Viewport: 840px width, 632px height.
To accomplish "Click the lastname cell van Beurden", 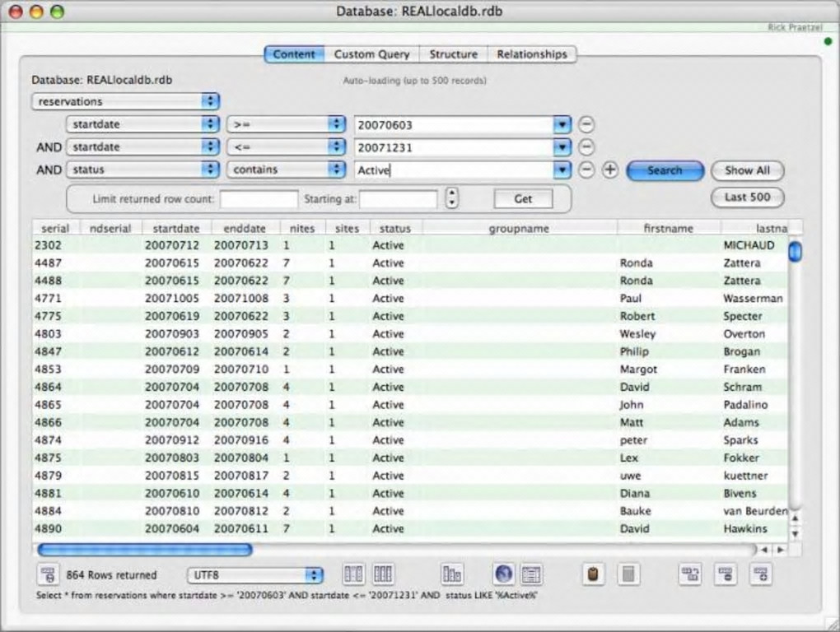I will (x=755, y=511).
